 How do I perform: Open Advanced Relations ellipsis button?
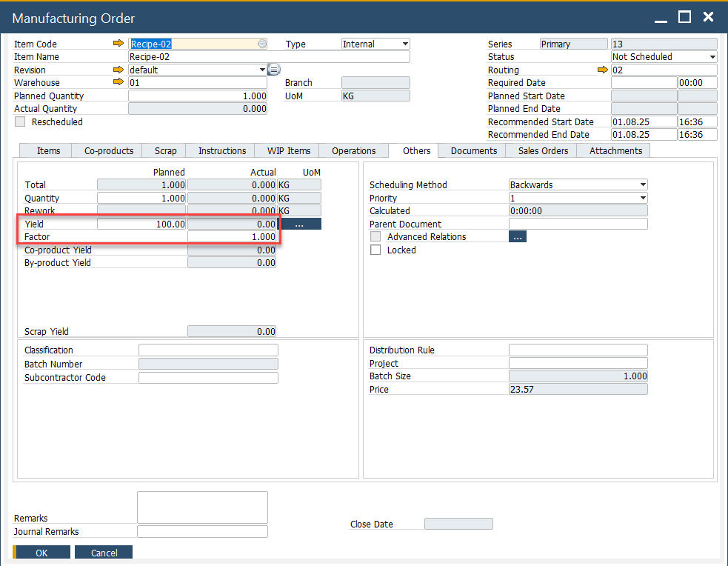(x=517, y=237)
